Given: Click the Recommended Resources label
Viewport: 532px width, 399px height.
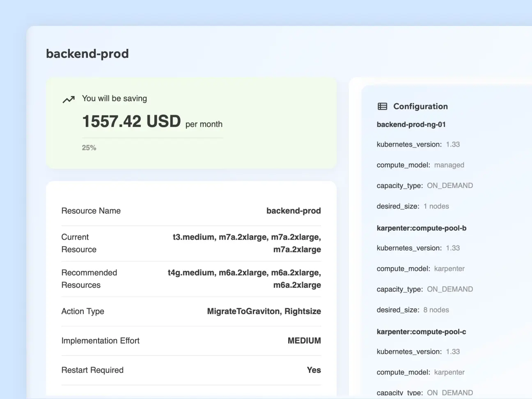Looking at the screenshot, I should [x=89, y=279].
